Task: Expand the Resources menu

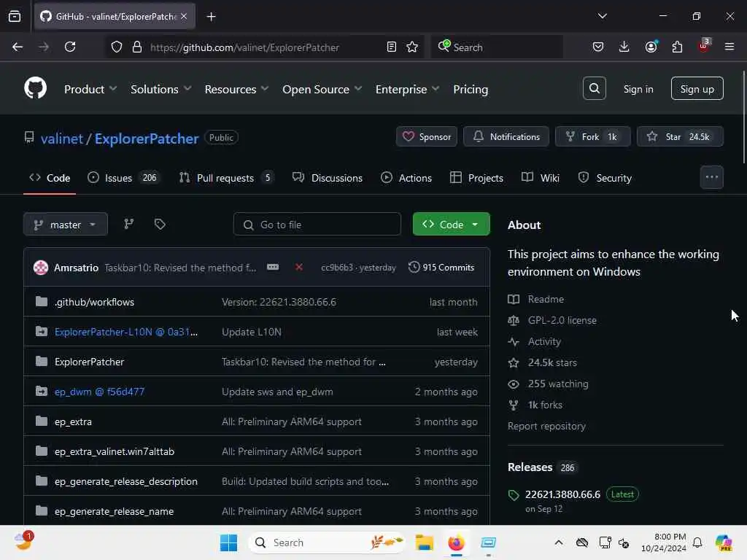Action: pos(237,89)
